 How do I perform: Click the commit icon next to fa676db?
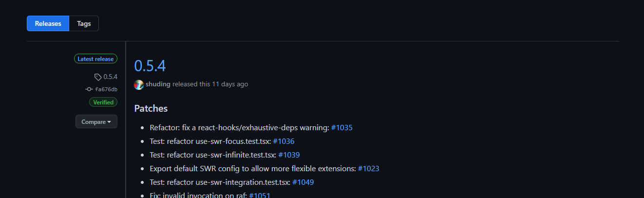(89, 89)
